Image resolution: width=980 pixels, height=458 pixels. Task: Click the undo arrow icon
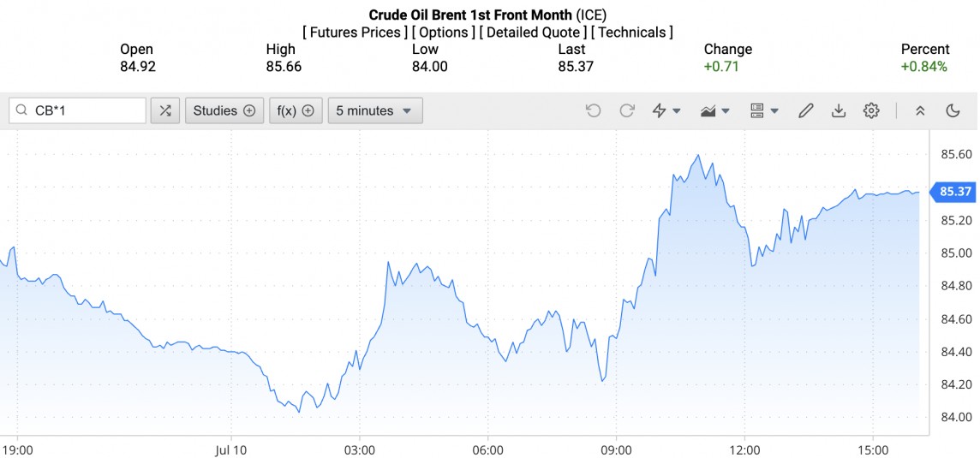click(x=593, y=110)
